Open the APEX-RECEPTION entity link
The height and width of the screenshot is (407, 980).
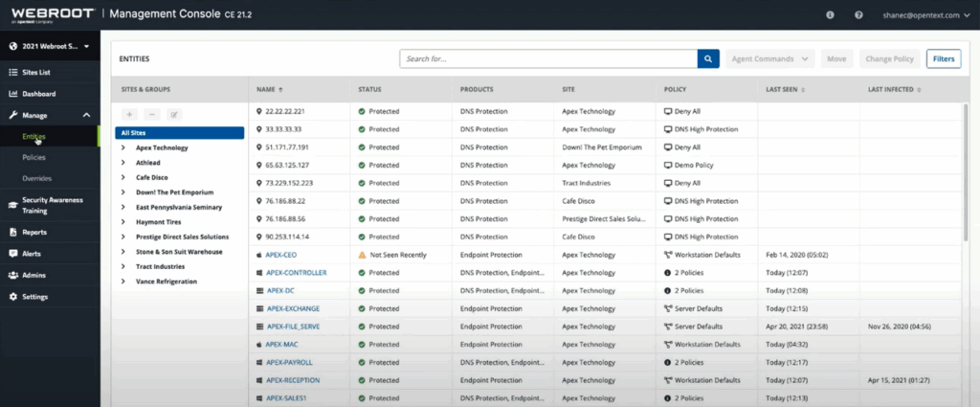point(293,380)
